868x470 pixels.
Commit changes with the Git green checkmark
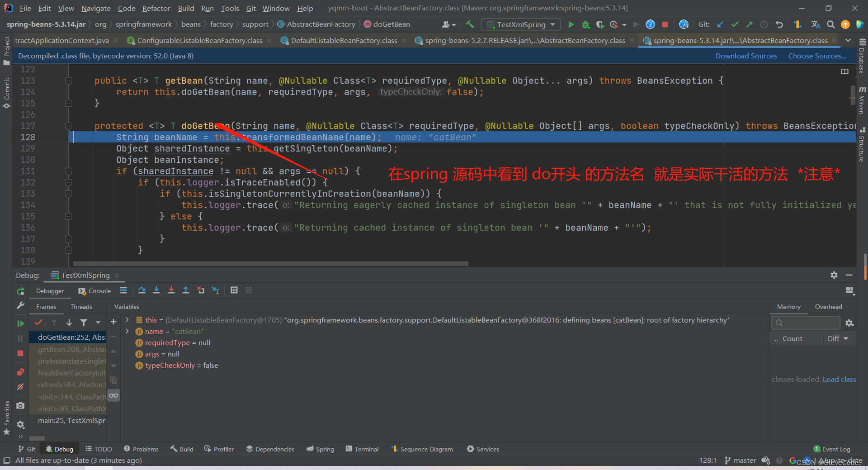[735, 24]
